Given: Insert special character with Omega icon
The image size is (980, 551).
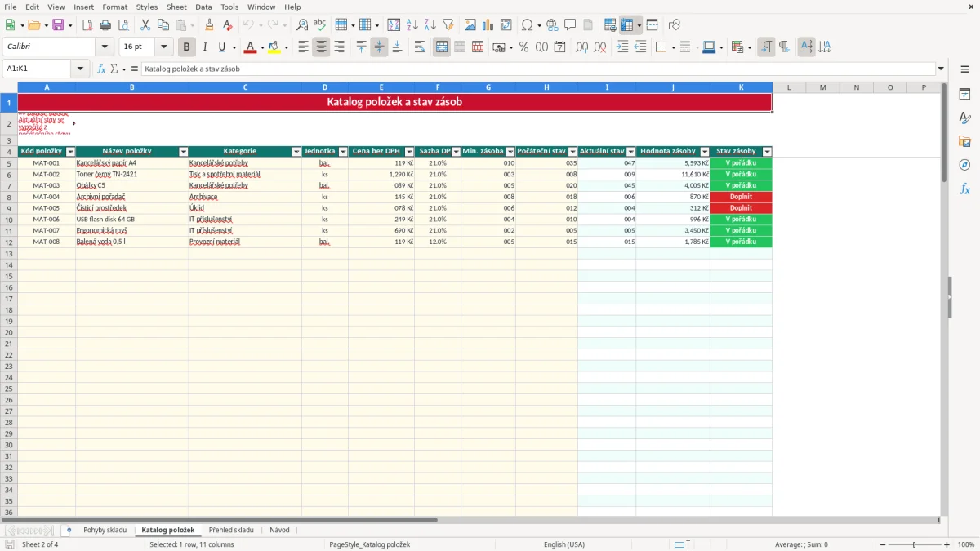Looking at the screenshot, I should [527, 25].
